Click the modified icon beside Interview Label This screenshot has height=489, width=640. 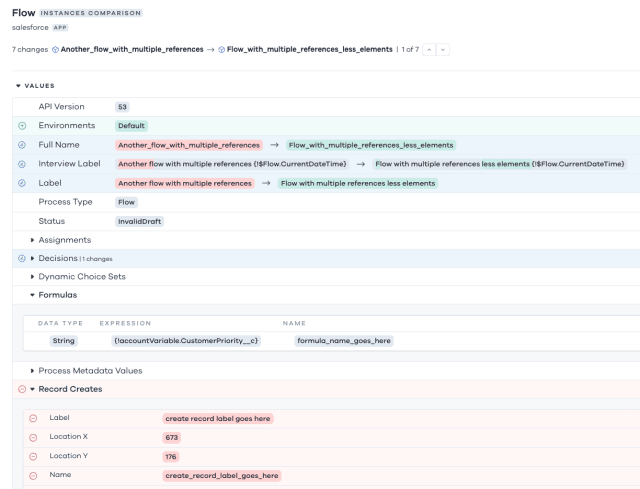22,164
